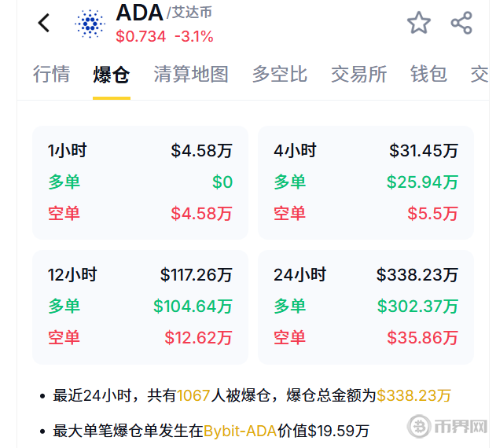The width and height of the screenshot is (496, 448).
Task: Open the 清算地图 tab
Action: coord(191,75)
